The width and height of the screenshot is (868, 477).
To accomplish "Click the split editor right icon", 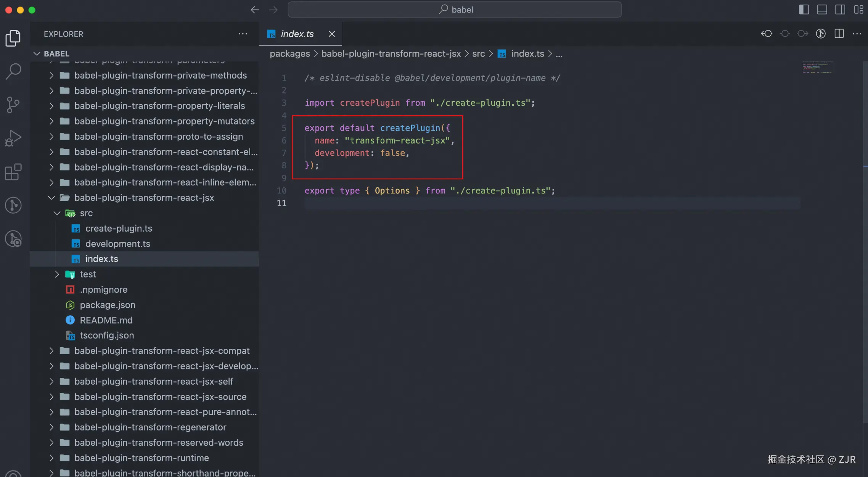I will 839,34.
